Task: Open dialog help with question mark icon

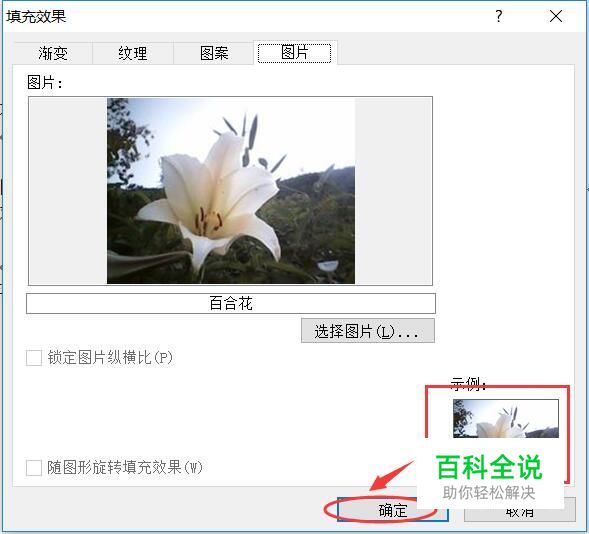Action: click(x=498, y=16)
